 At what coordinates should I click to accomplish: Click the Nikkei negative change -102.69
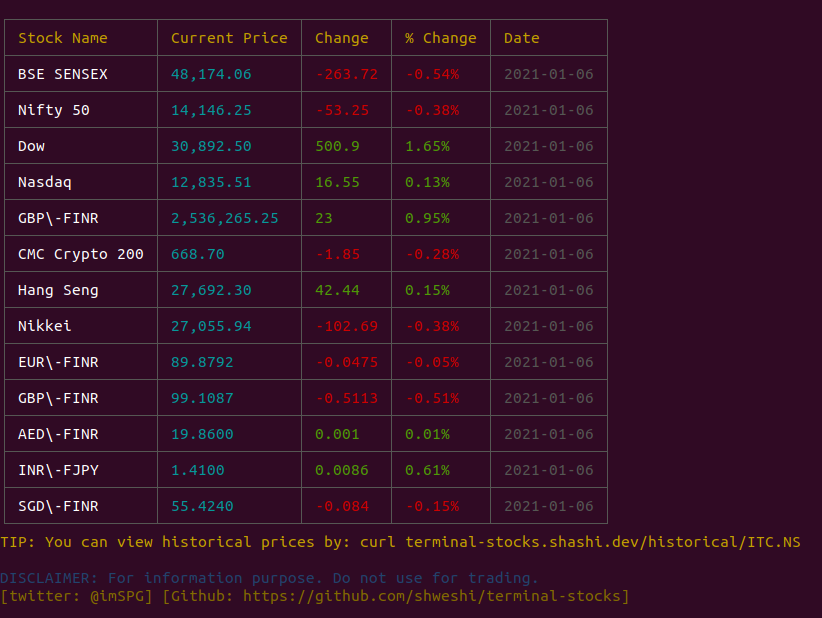click(346, 325)
